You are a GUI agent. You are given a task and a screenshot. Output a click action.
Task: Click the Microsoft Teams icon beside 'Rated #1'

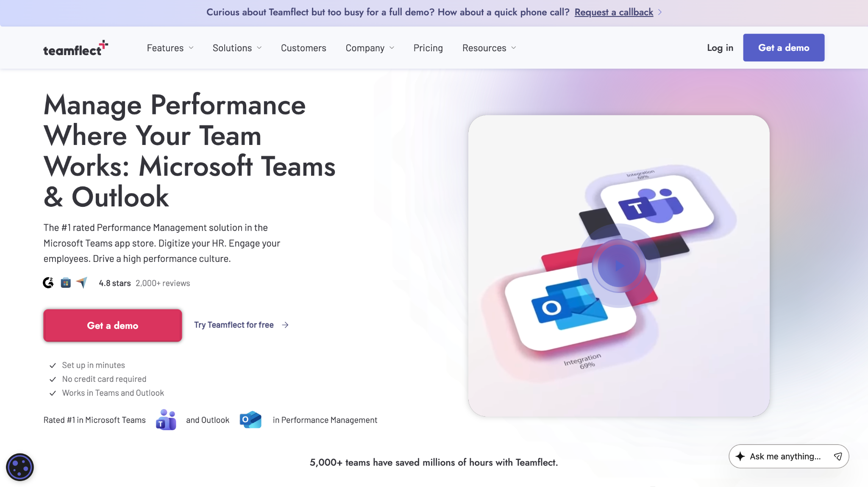(166, 420)
